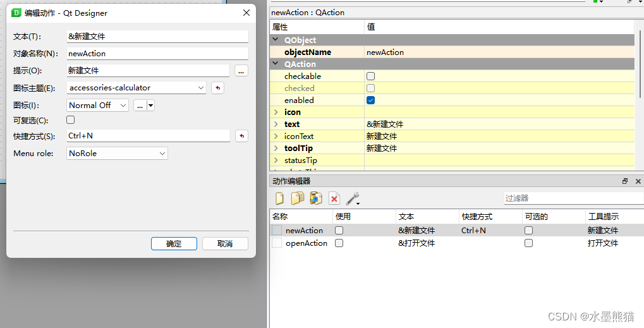The width and height of the screenshot is (644, 328).
Task: Click the 取消 button
Action: coord(225,243)
